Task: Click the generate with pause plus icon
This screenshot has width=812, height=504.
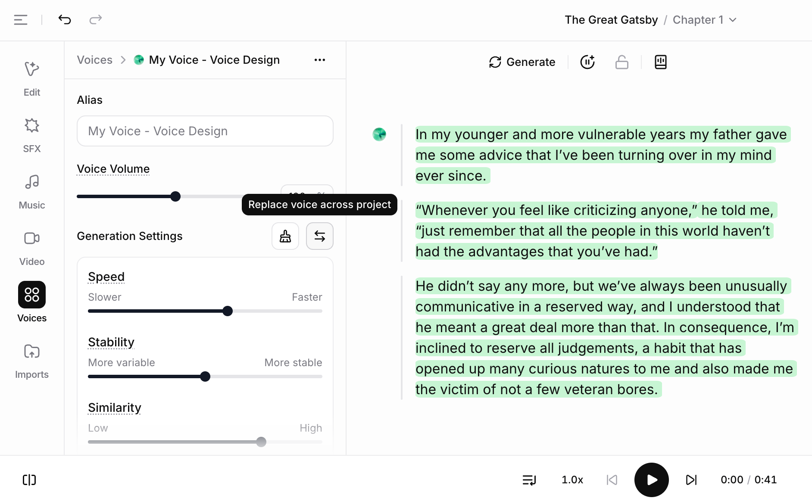Action: [x=587, y=62]
